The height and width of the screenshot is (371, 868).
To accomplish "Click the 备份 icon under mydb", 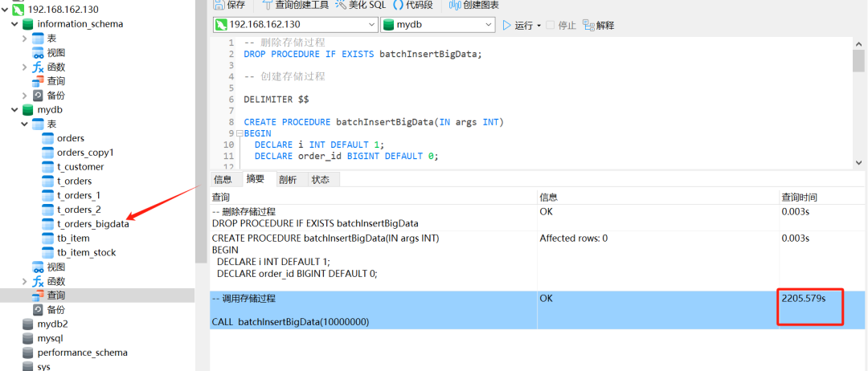I will [38, 310].
